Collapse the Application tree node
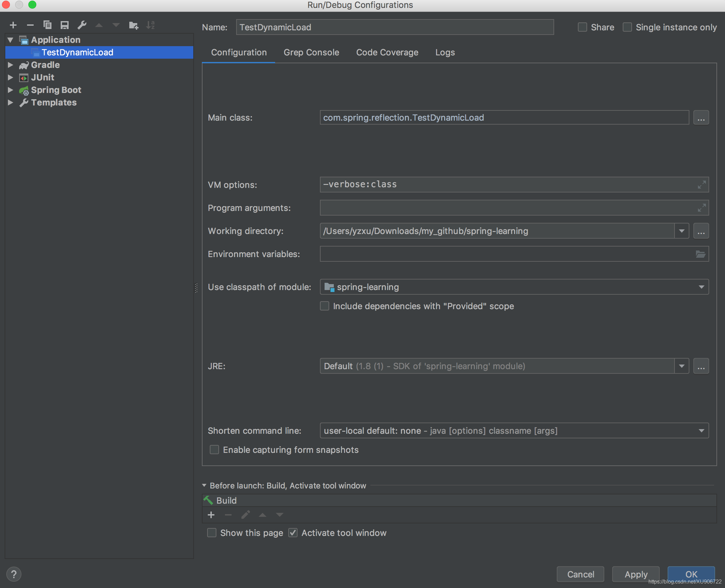725x588 pixels. (x=10, y=40)
